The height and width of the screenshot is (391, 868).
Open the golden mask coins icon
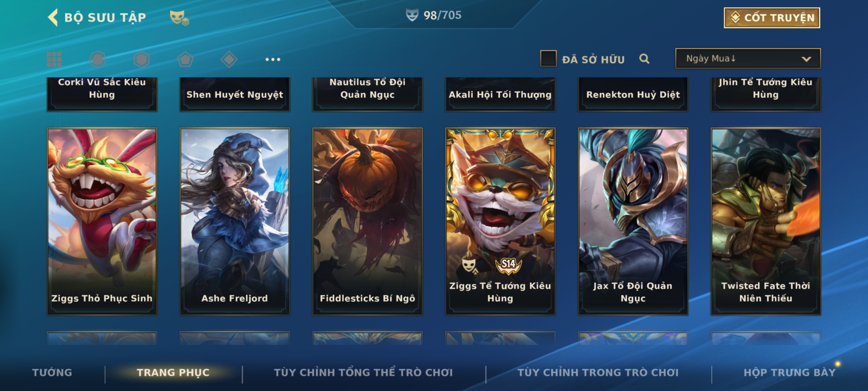179,18
